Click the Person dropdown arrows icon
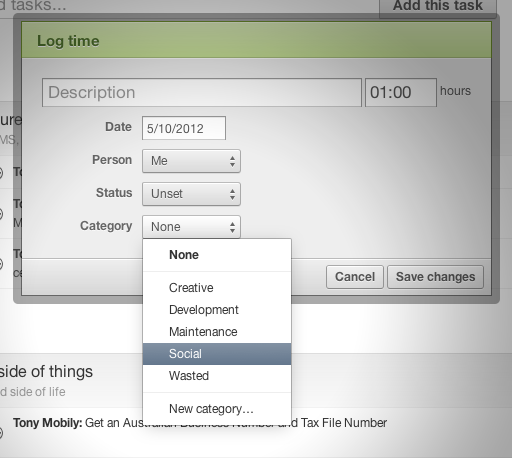512x458 pixels. pyautogui.click(x=232, y=161)
